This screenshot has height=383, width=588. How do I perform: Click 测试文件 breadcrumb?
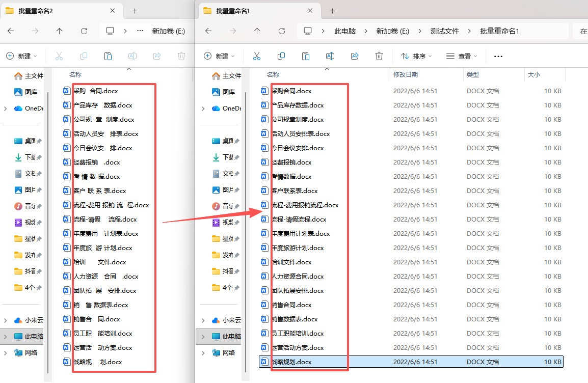pyautogui.click(x=444, y=31)
